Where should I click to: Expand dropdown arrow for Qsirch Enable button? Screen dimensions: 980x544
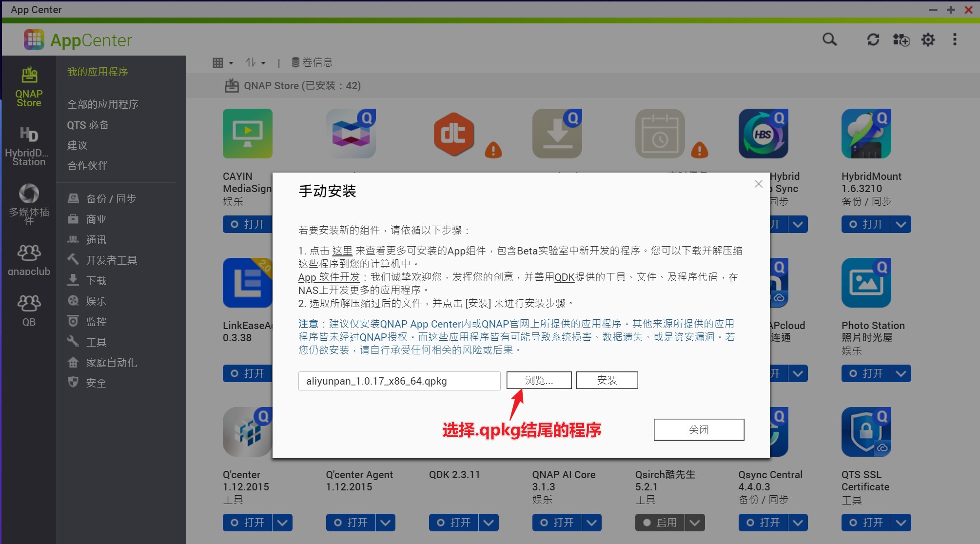click(x=695, y=523)
